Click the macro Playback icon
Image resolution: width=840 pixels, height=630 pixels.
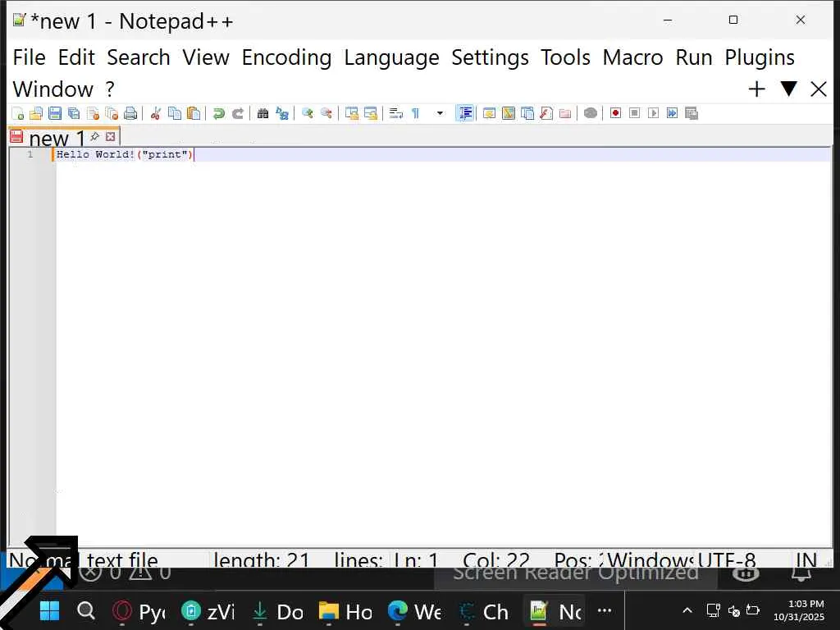pos(653,113)
